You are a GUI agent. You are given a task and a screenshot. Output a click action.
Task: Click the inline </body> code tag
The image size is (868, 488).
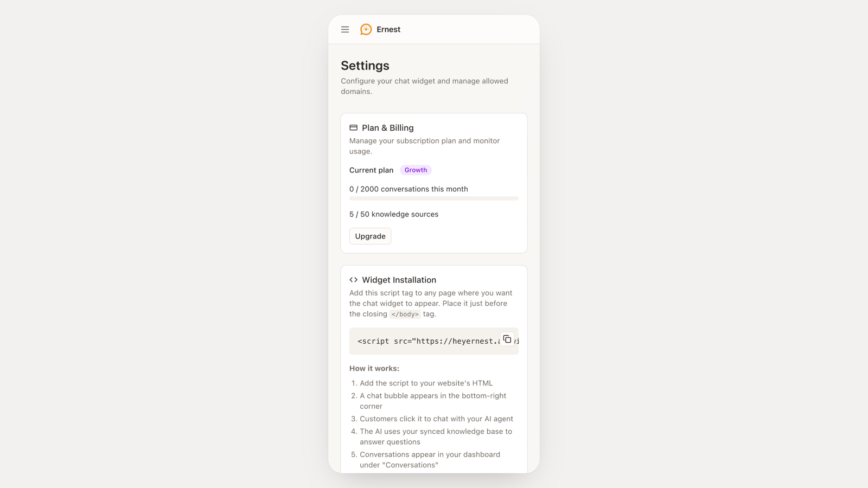click(x=405, y=314)
